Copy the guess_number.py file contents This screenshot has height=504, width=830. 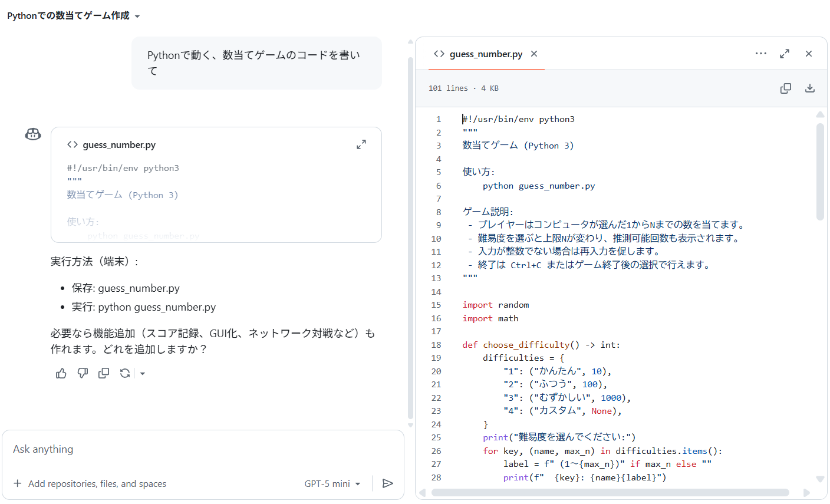tap(786, 87)
